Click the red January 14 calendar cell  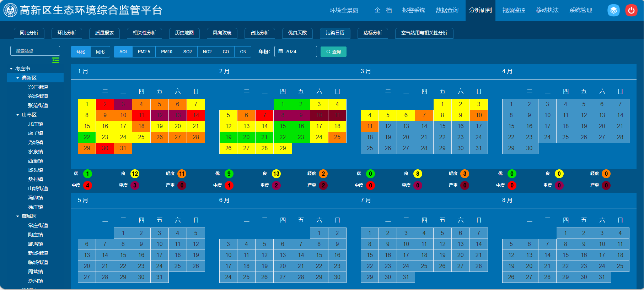coord(196,115)
